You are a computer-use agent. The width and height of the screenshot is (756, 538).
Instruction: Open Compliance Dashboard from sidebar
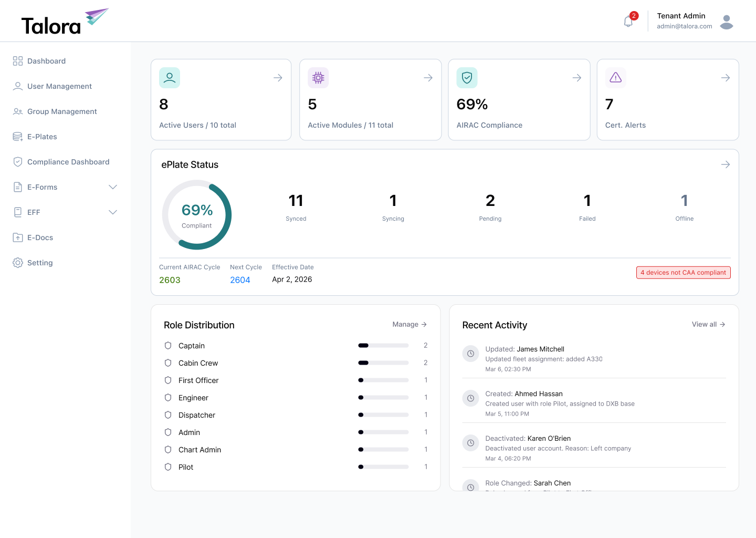(x=68, y=162)
